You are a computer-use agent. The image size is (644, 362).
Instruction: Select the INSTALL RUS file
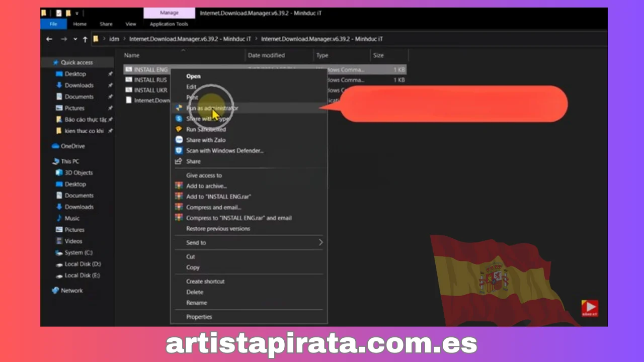pos(150,80)
